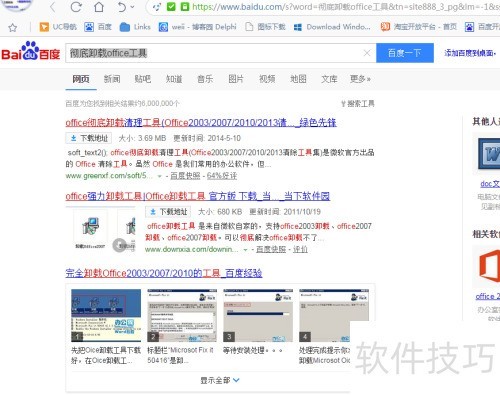Expand the arrow after www.downxia.com URL

245,250
